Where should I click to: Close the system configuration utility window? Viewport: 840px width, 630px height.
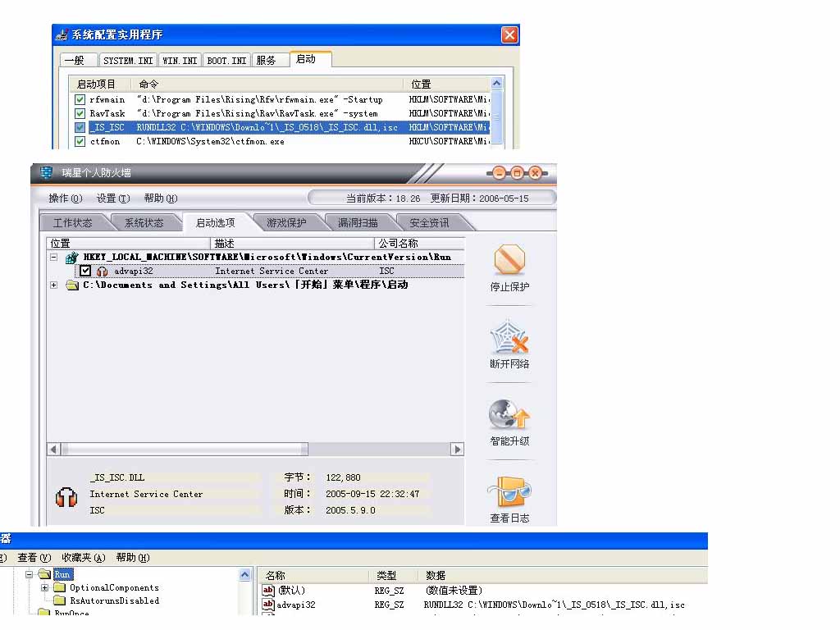coord(509,35)
